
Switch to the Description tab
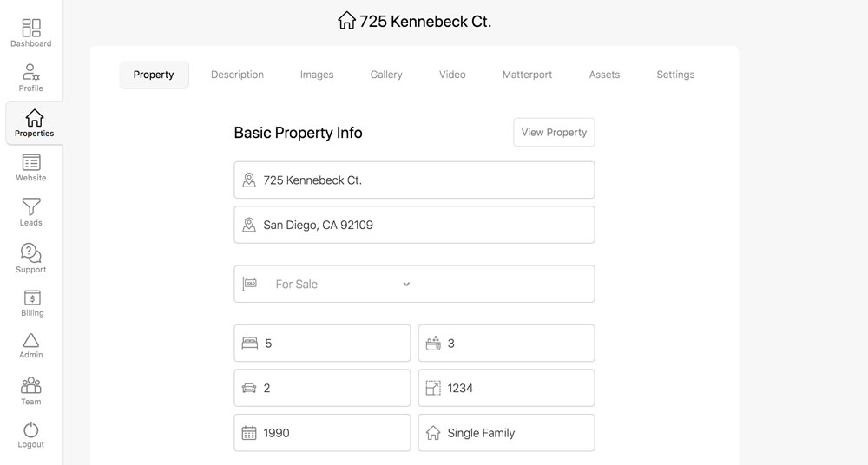(x=237, y=75)
